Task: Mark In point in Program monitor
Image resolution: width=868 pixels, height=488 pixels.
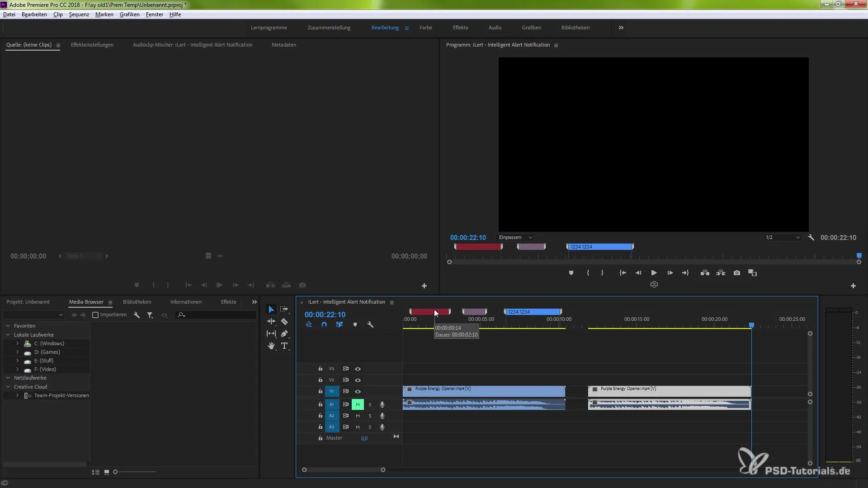Action: (588, 273)
